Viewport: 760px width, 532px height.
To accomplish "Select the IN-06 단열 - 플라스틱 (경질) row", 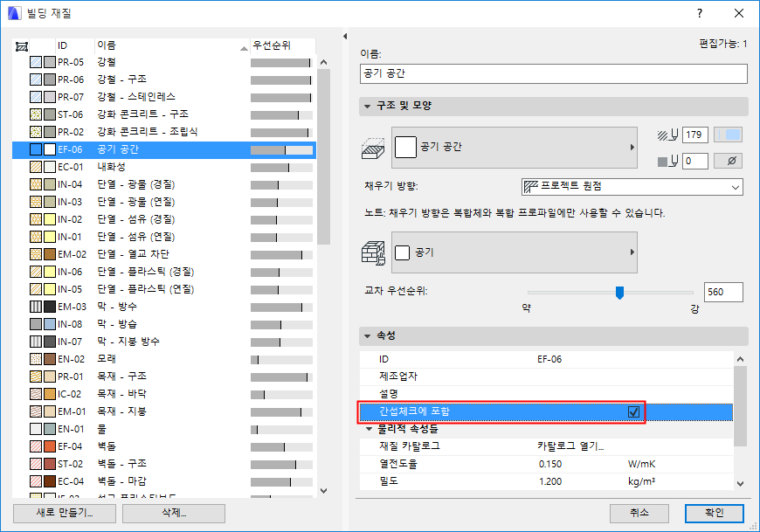I will point(164,272).
